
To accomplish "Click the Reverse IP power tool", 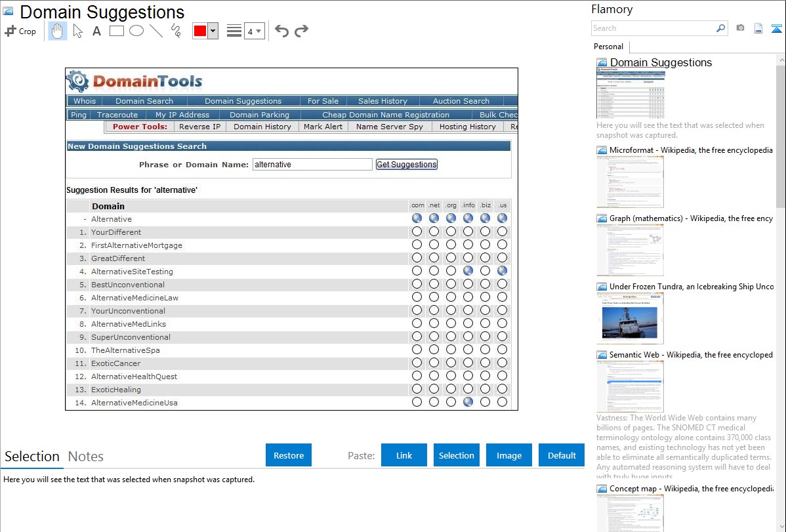I will (x=199, y=127).
